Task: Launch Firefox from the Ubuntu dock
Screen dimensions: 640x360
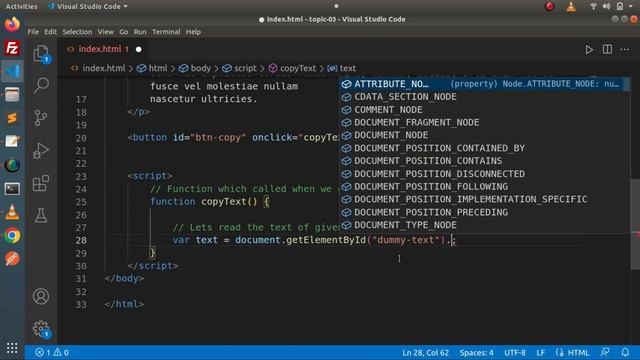Action: (12, 24)
